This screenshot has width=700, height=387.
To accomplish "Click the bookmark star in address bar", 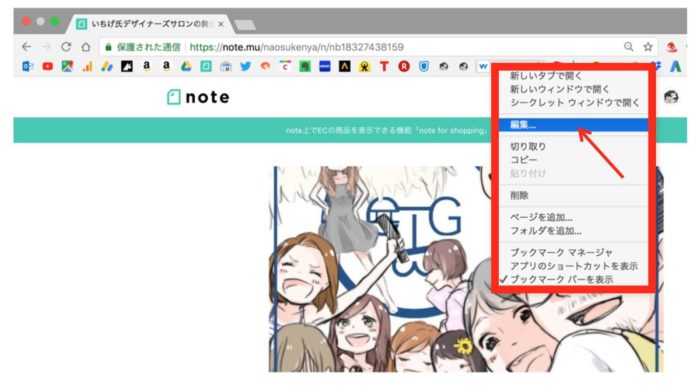I will 648,46.
